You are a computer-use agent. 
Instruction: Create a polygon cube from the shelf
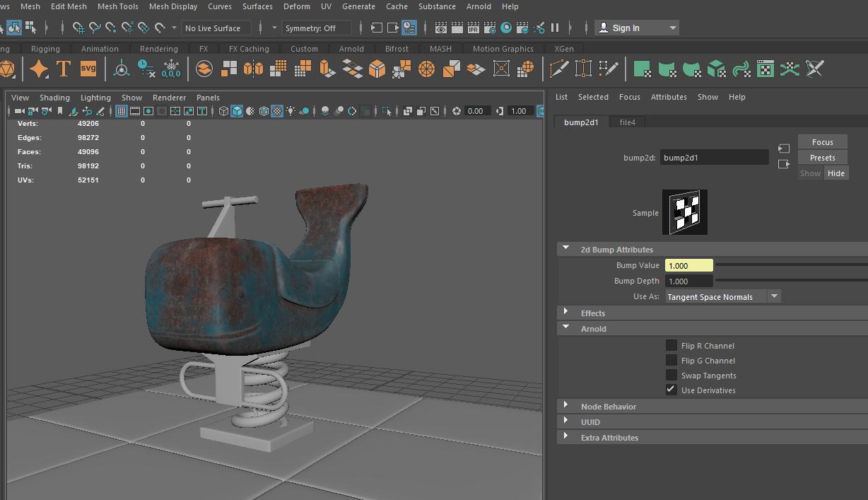pyautogui.click(x=377, y=69)
